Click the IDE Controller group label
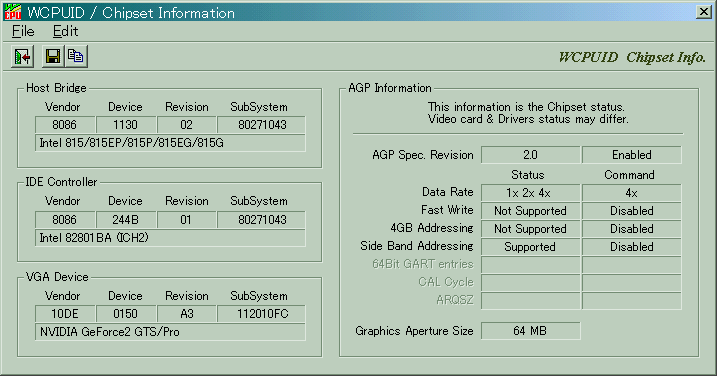 point(61,182)
